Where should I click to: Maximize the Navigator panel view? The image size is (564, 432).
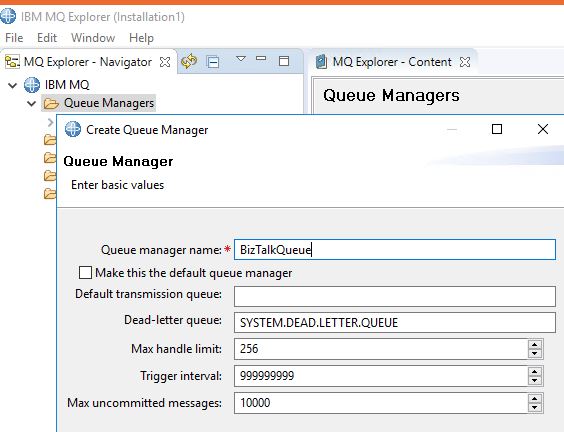pyautogui.click(x=284, y=61)
